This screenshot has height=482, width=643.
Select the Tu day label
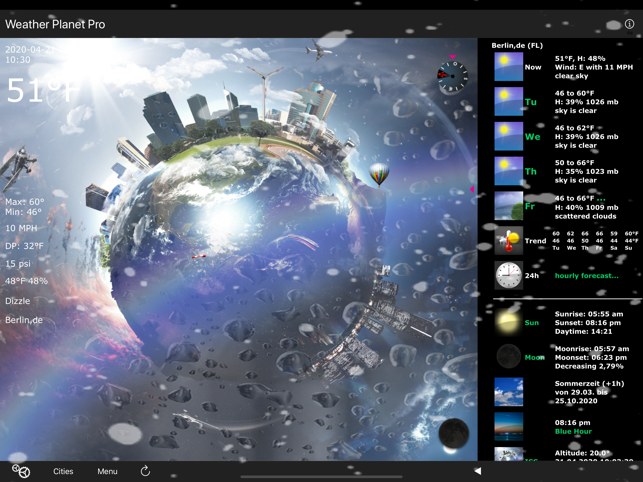tap(531, 102)
